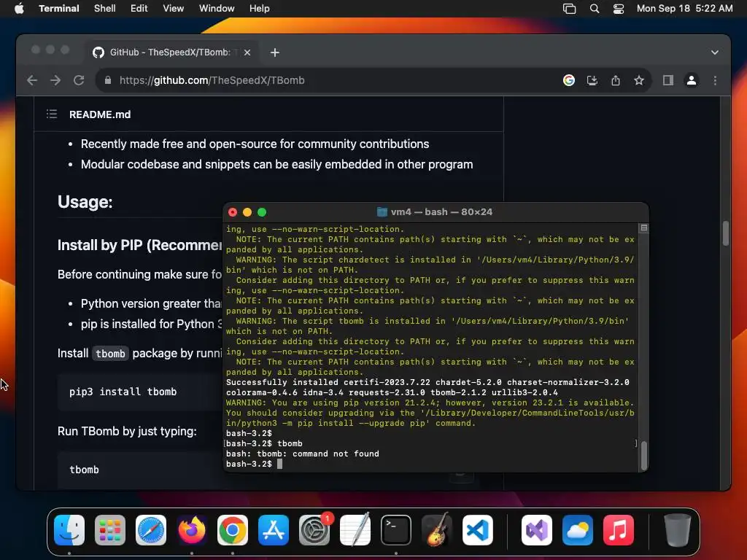747x560 pixels.
Task: Open Control Center in menu bar
Action: pyautogui.click(x=619, y=9)
